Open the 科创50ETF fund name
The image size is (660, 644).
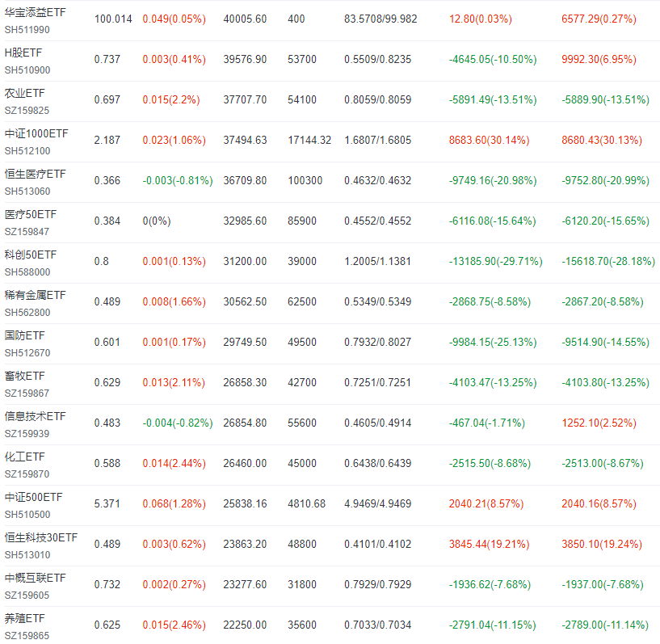pyautogui.click(x=31, y=255)
